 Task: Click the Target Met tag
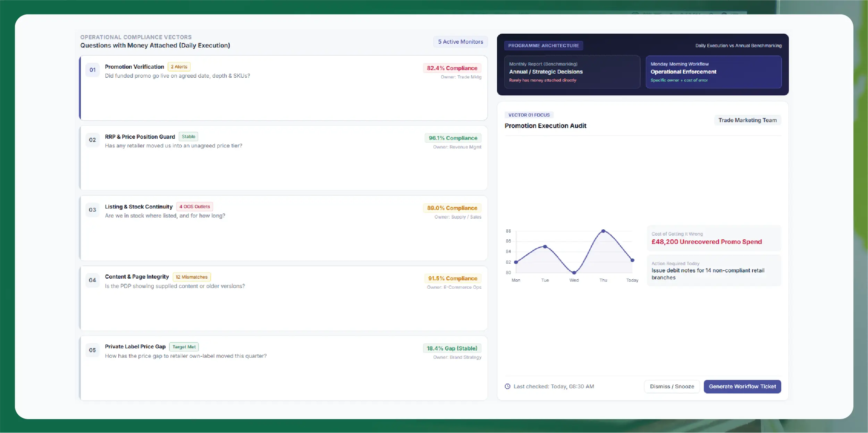[x=184, y=347]
